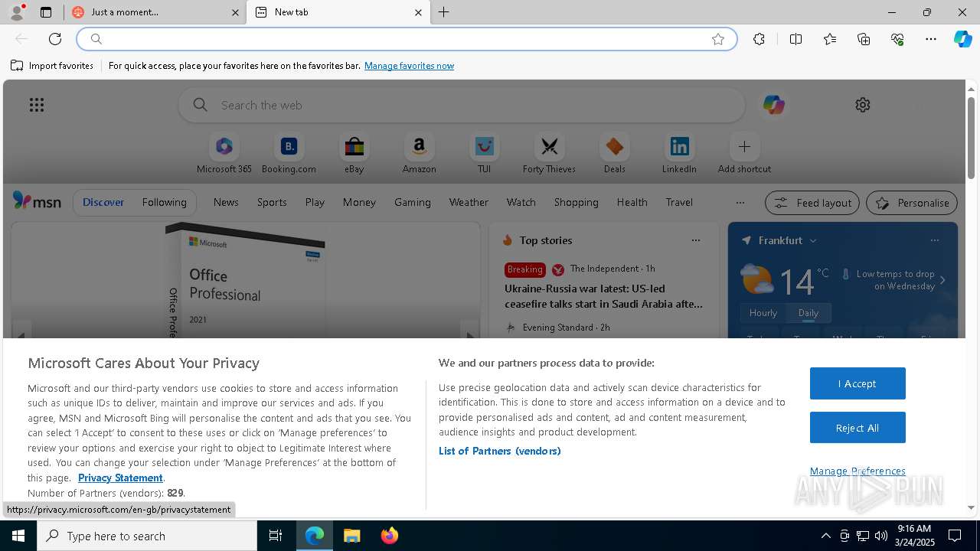Open the LinkedIn shortcut

pos(679,154)
